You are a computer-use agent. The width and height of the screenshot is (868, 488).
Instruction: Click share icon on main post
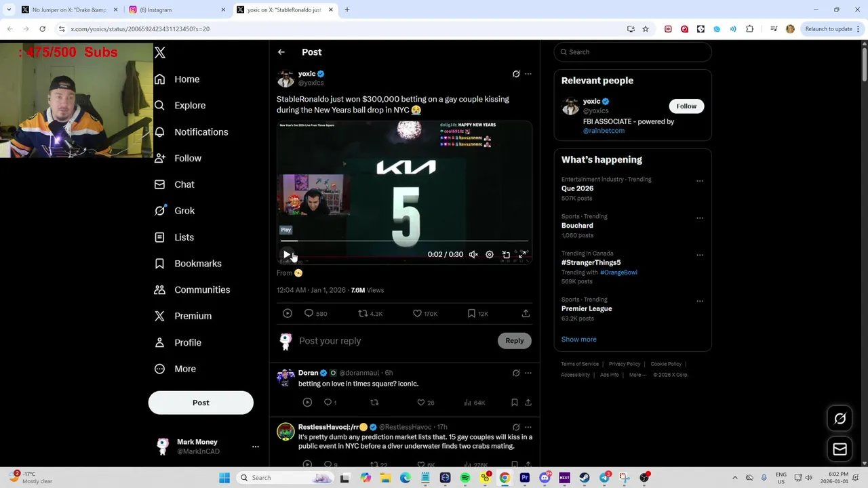526,313
